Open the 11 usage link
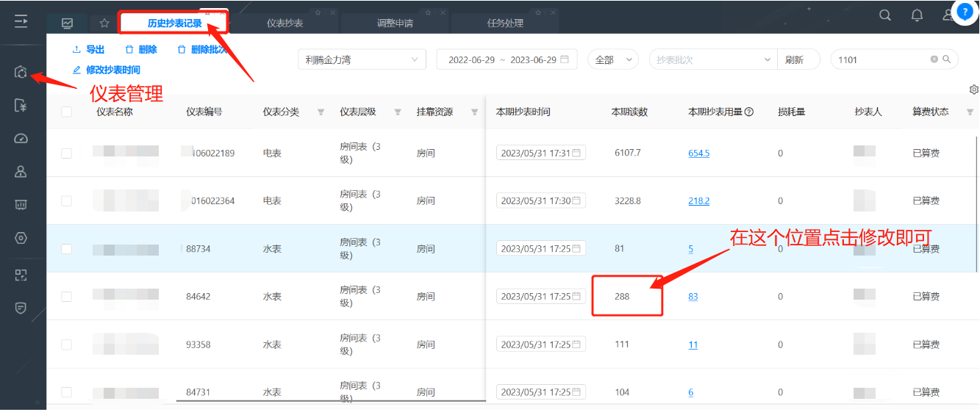This screenshot has height=412, width=980. tap(693, 344)
